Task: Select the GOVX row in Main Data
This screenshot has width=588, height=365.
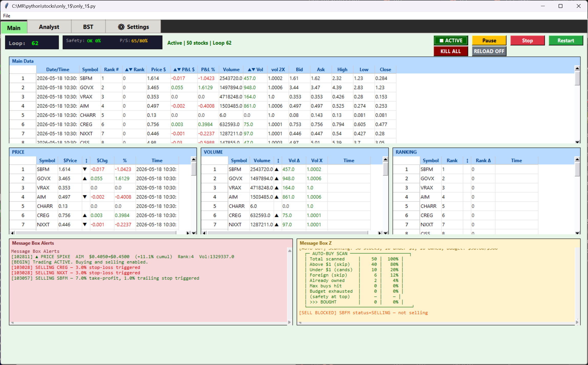Action: tap(203, 88)
